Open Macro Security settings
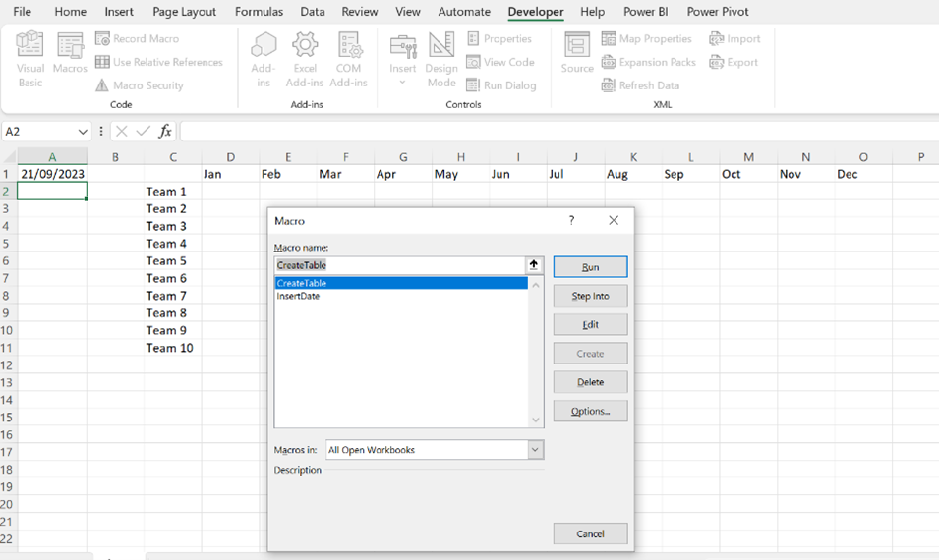The image size is (939, 560). [x=140, y=85]
